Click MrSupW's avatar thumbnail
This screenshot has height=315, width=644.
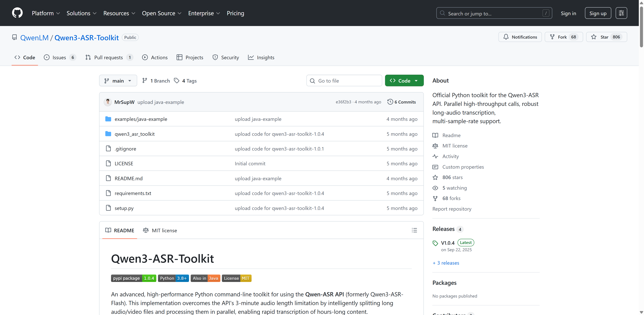tap(108, 102)
